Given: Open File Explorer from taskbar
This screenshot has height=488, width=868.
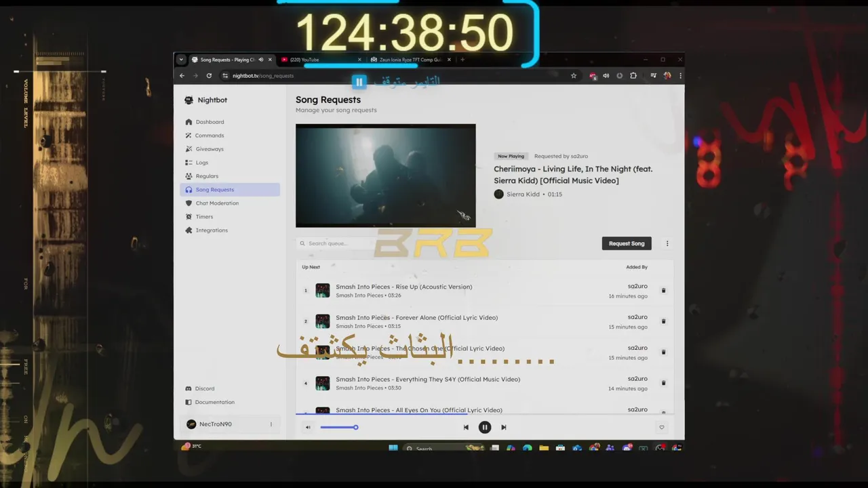Looking at the screenshot, I should [544, 448].
